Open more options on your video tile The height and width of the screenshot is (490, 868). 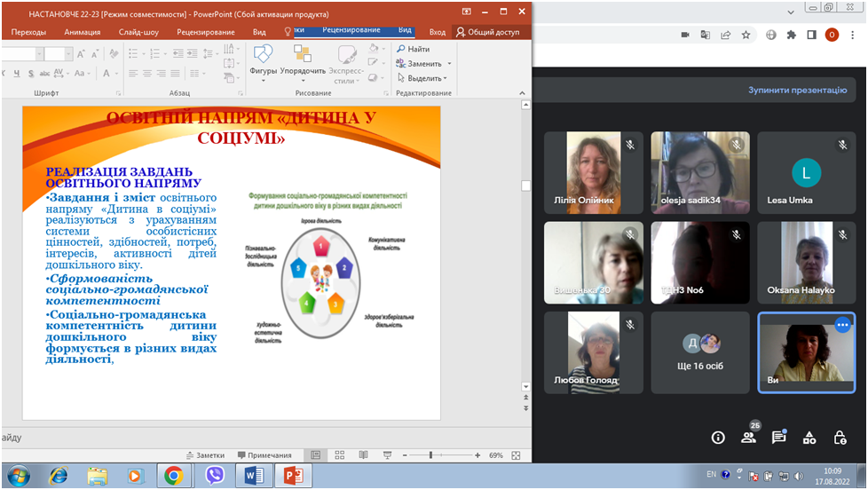842,325
